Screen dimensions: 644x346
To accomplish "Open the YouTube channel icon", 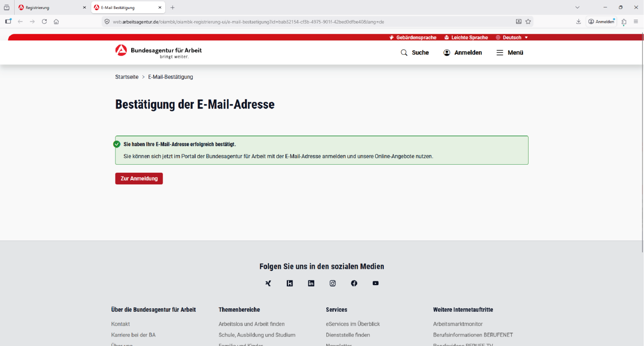I will click(375, 283).
